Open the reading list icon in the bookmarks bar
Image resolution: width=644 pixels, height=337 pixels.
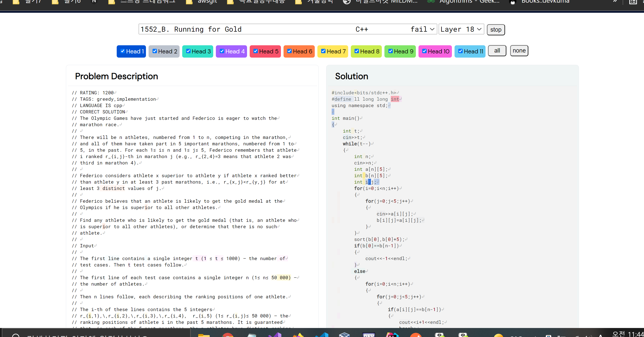point(633,2)
